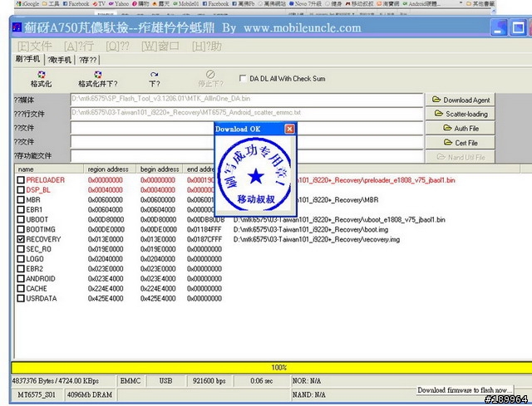This screenshot has height=406, width=532.
Task: Click RECOVERY end address 0x0187CFFF
Action: point(204,239)
